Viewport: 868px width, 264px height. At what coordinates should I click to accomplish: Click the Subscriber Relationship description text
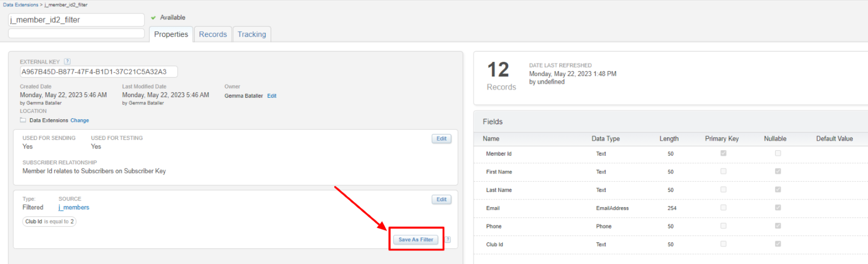(94, 171)
